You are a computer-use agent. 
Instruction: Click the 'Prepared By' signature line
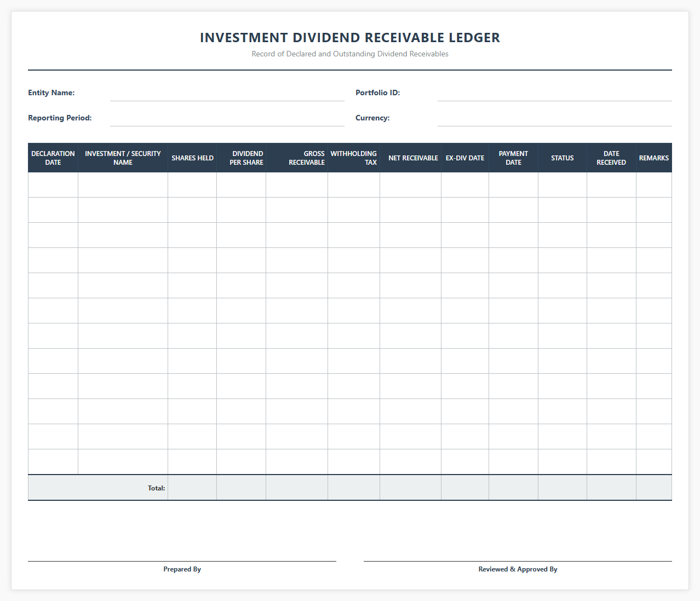pos(182,560)
